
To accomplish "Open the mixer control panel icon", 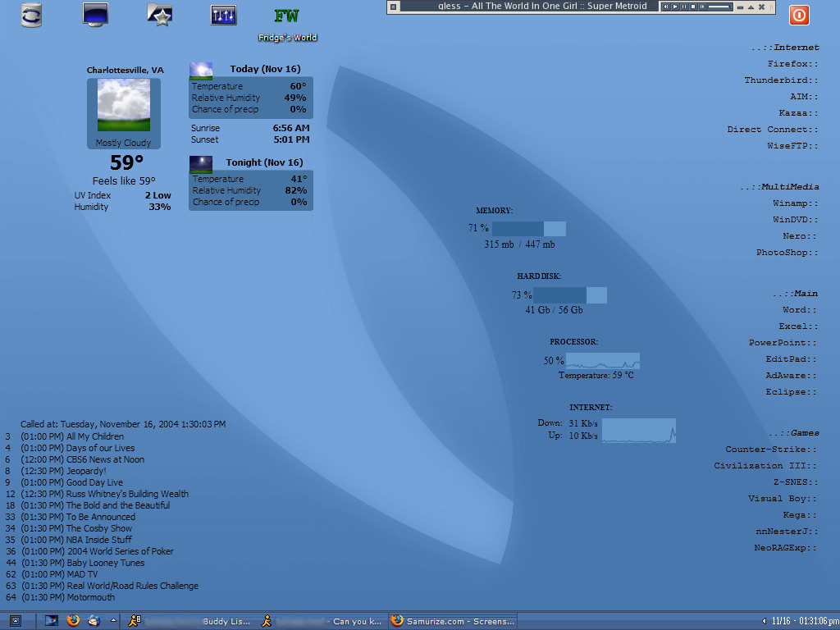I will pos(223,15).
